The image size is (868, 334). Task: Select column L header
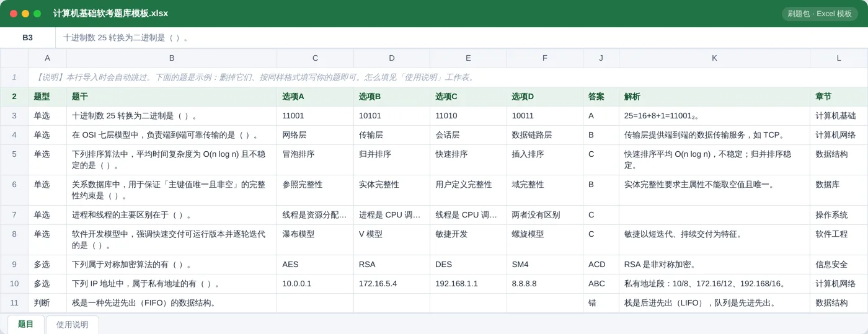(839, 58)
